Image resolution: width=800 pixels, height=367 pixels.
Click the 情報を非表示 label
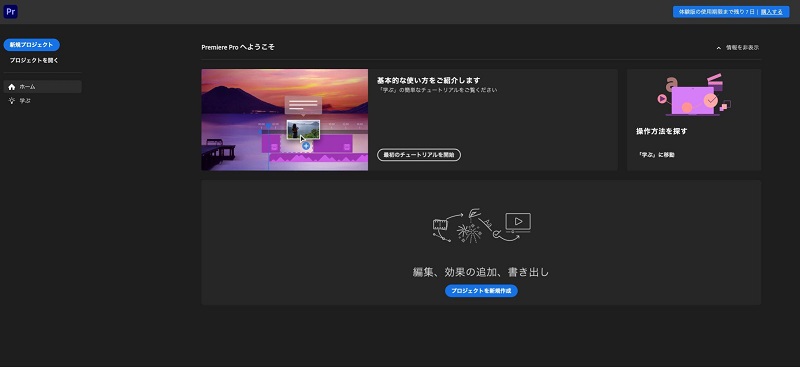742,47
